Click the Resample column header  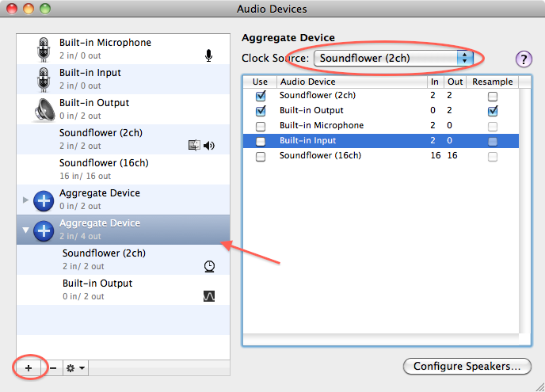coord(492,82)
